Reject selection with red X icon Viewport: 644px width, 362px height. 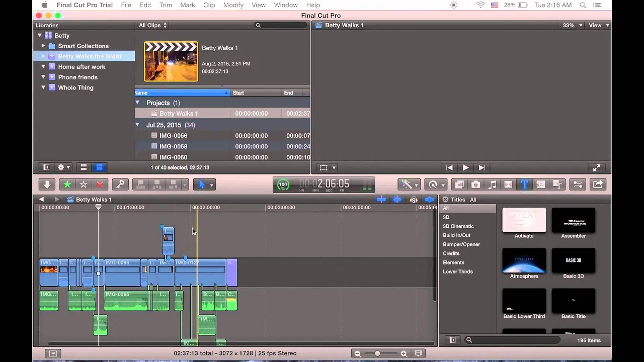(100, 185)
